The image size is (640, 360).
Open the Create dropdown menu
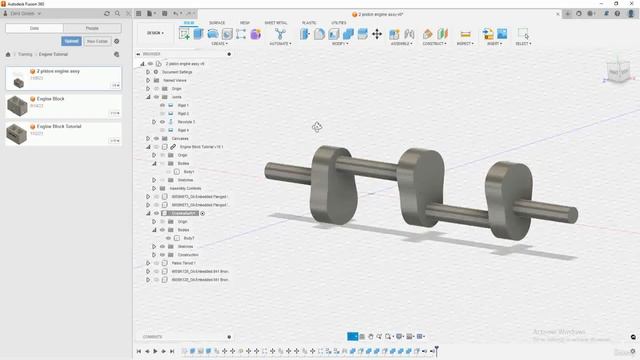(220, 43)
